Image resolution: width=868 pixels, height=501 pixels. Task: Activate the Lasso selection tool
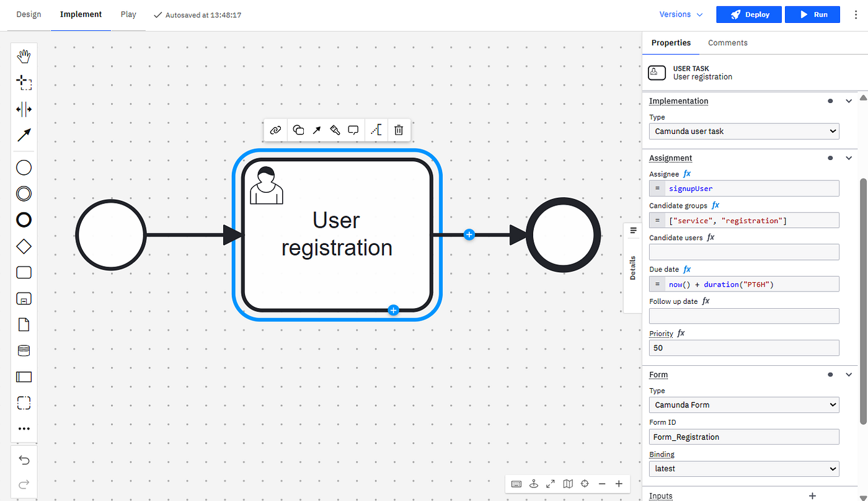click(x=24, y=82)
